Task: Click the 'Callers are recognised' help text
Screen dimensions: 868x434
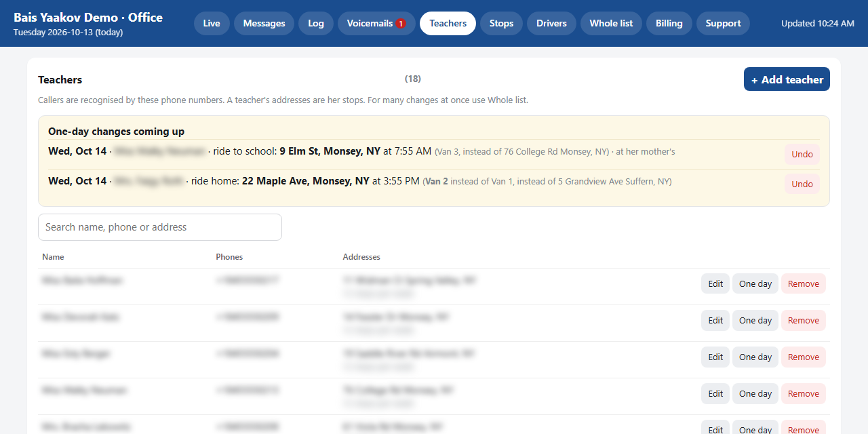Action: pyautogui.click(x=283, y=100)
